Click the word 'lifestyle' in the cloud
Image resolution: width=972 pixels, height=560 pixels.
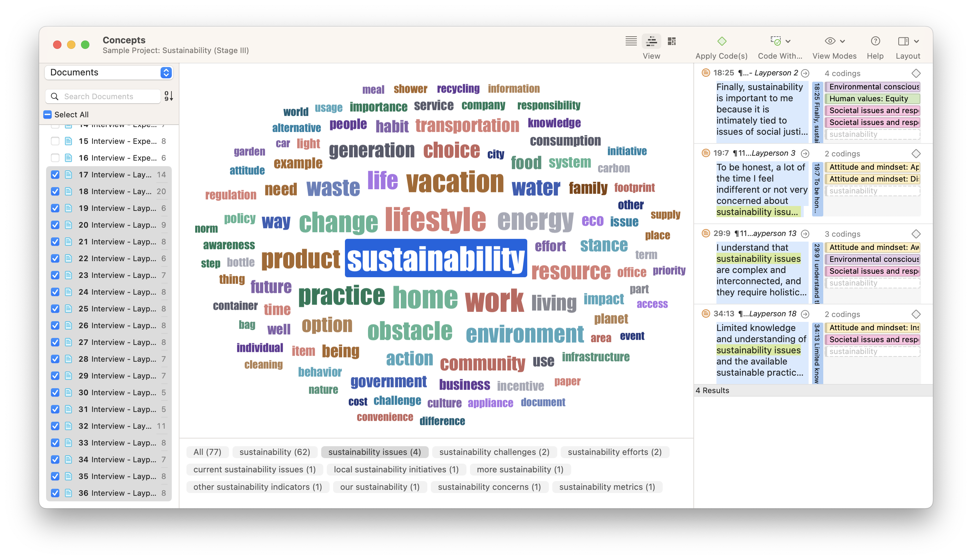pos(435,220)
